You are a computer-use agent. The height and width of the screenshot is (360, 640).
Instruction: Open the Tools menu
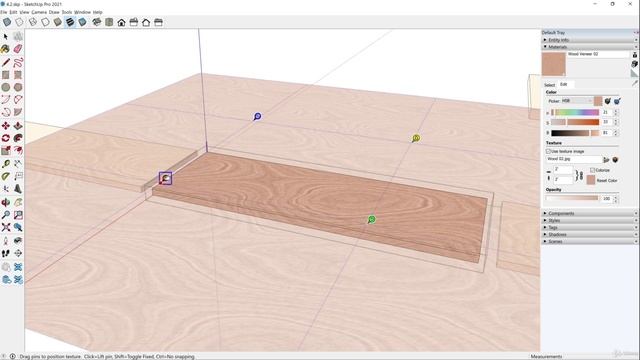67,12
